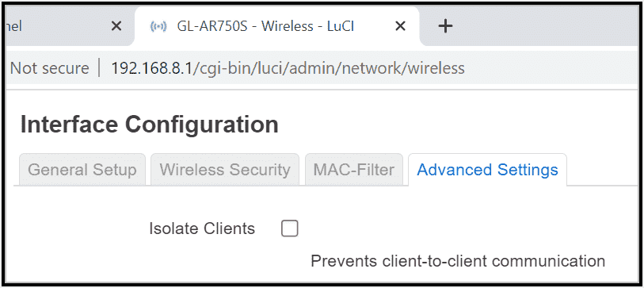644x288 pixels.
Task: Click the Not secure site indicator
Action: (49, 68)
